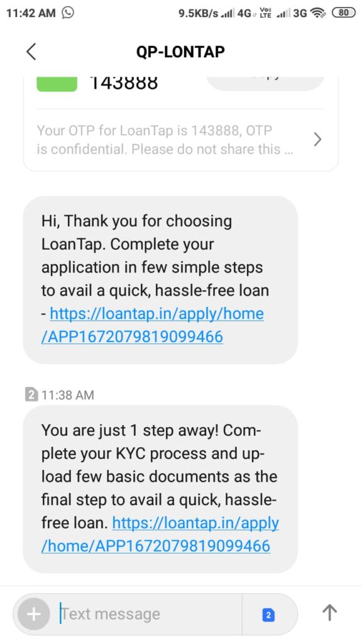
Task: Open the OTP confidential preview text
Action: pos(165,140)
